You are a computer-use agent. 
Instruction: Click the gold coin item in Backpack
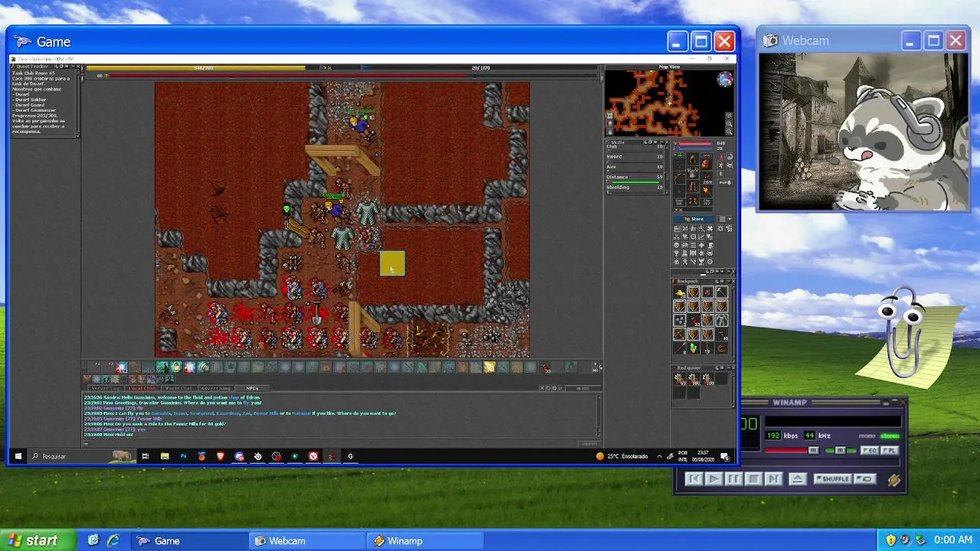click(x=680, y=292)
